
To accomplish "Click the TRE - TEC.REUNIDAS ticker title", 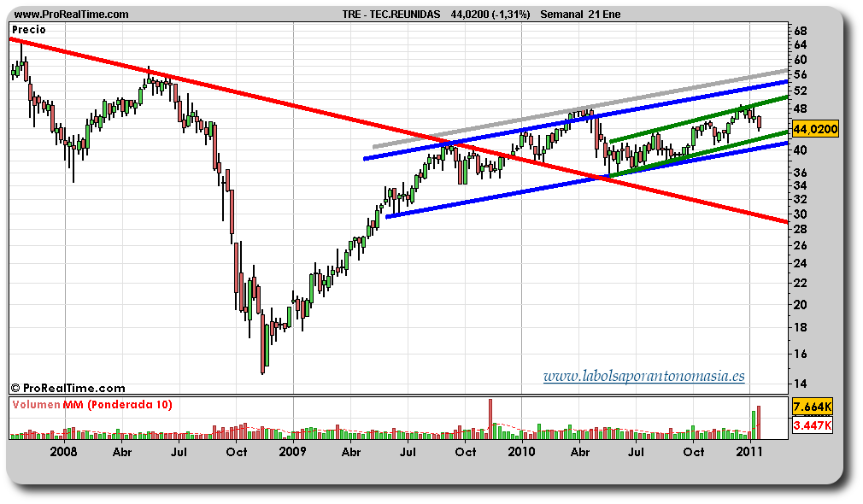I will click(x=390, y=15).
